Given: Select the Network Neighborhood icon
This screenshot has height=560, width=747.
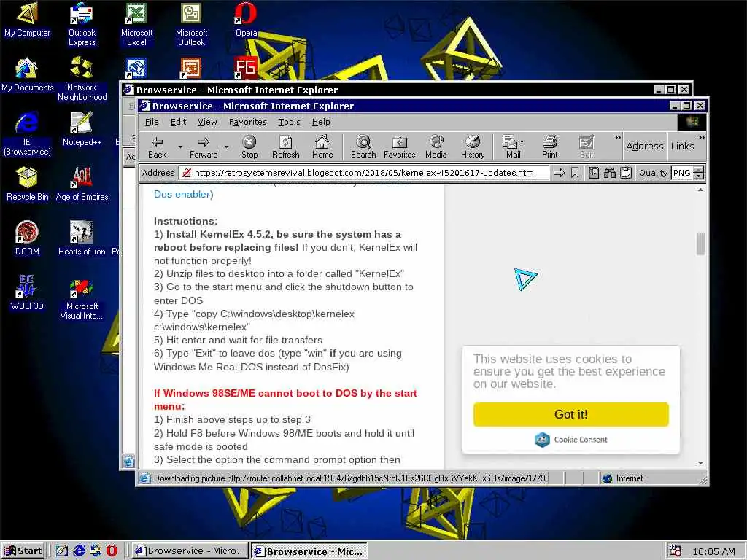Looking at the screenshot, I should click(82, 79).
